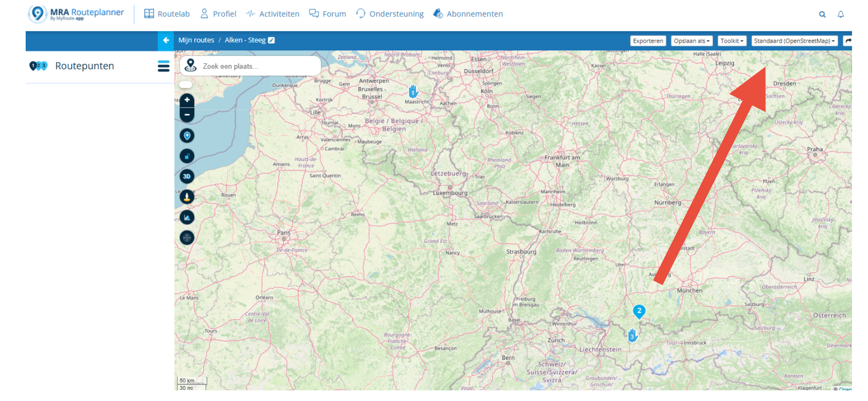Click the back arrow in the blue bar
The height and width of the screenshot is (401, 868).
click(x=166, y=41)
